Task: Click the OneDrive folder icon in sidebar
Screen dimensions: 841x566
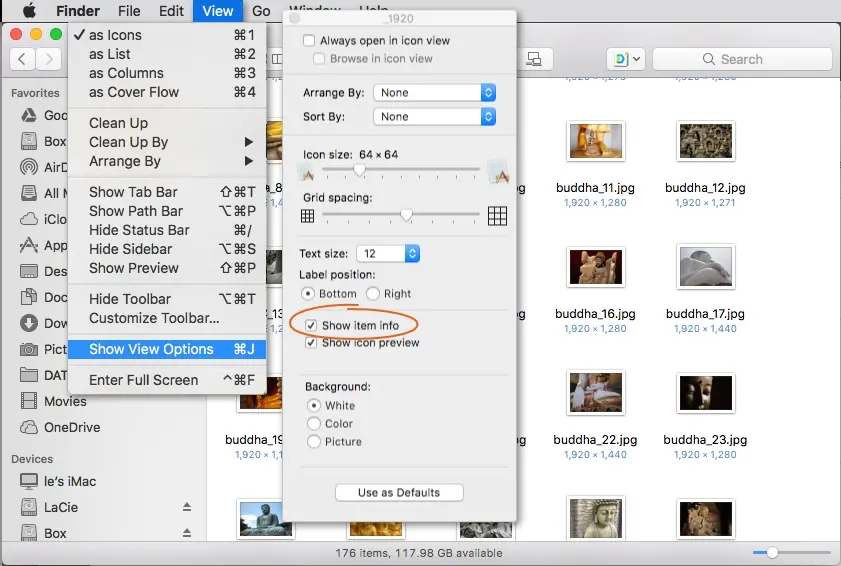Action: pyautogui.click(x=28, y=427)
